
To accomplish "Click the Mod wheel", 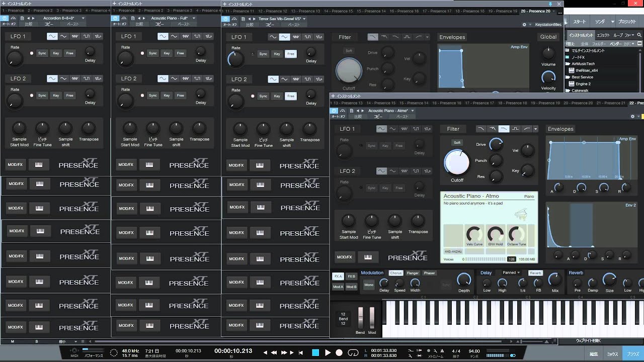I will click(x=372, y=318).
